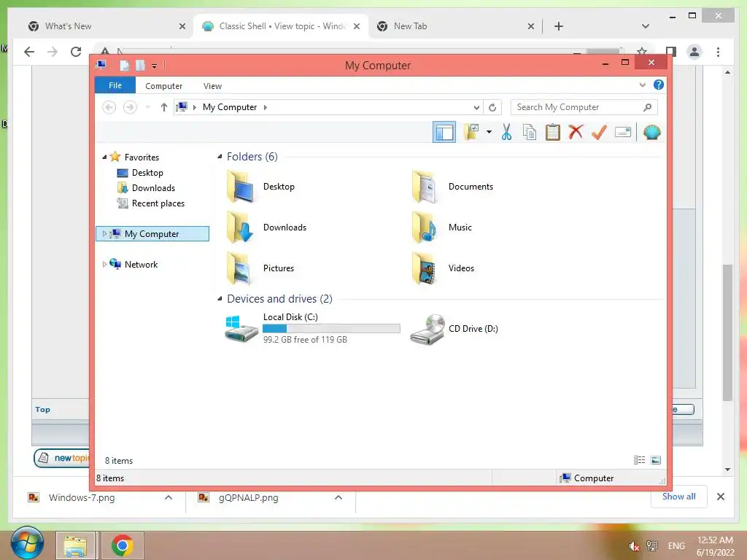Select the Music folder icon
Viewport: 747px width, 560px height.
[424, 227]
